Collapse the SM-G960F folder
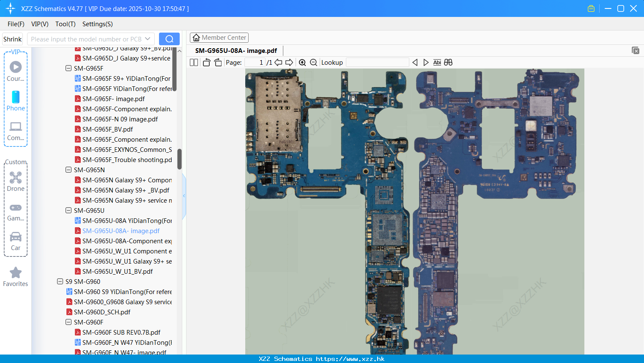The width and height of the screenshot is (644, 363). click(69, 322)
